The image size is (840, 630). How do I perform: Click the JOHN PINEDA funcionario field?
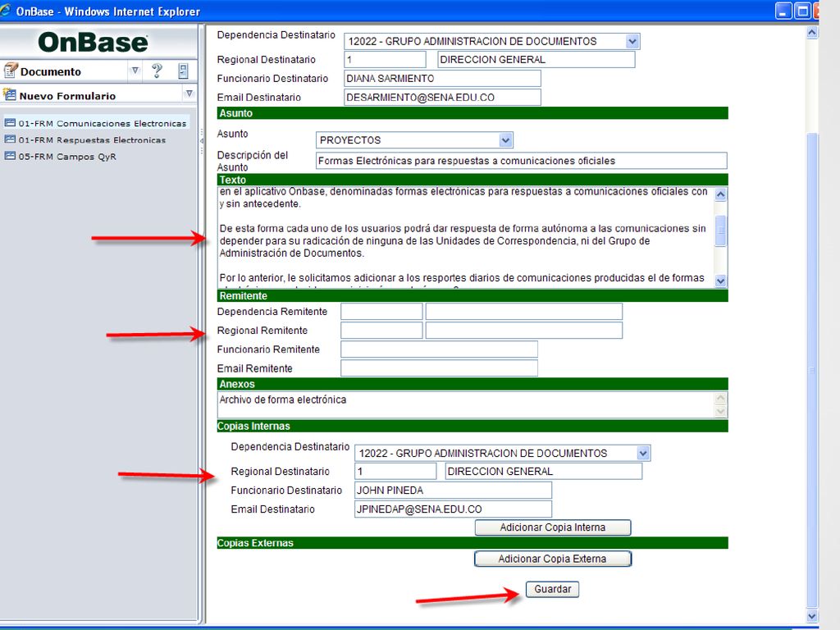(453, 491)
